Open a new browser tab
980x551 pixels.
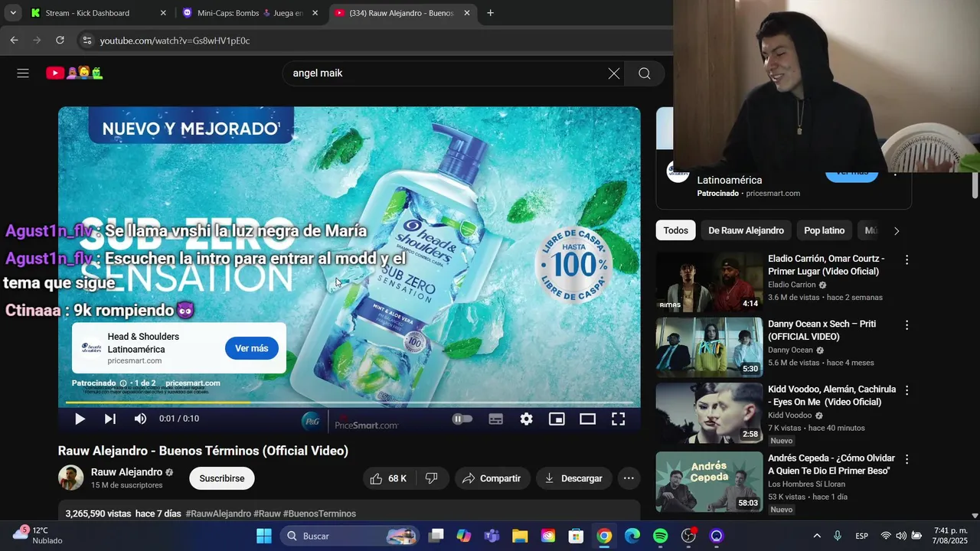click(490, 13)
